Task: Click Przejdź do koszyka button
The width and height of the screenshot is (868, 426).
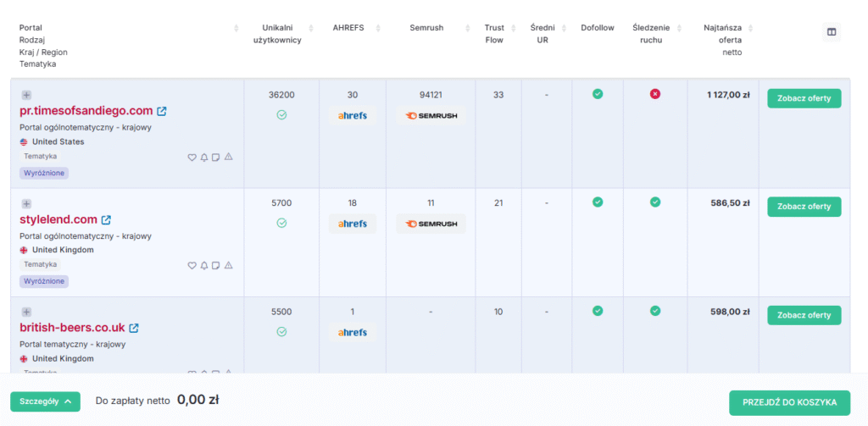Action: [789, 401]
